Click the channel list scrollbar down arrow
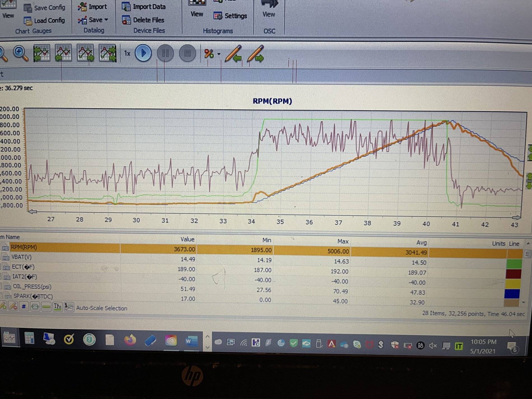The height and width of the screenshot is (399, 532). click(524, 302)
